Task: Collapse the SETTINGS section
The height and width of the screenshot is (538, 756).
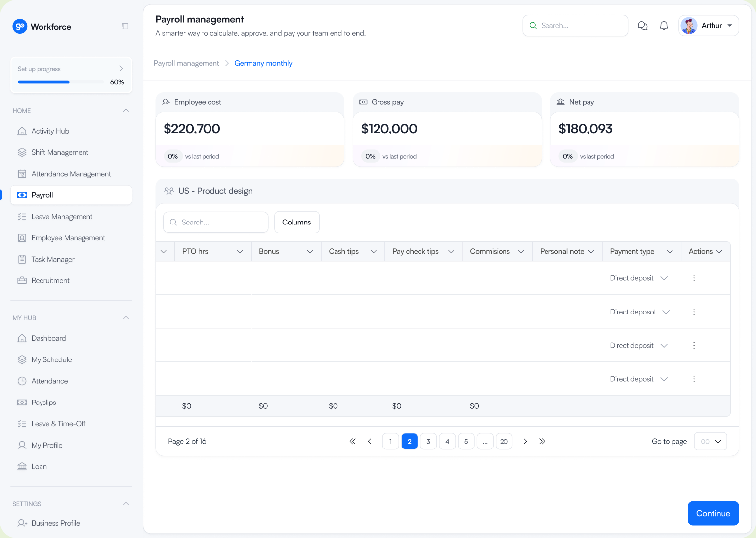Action: (x=126, y=504)
